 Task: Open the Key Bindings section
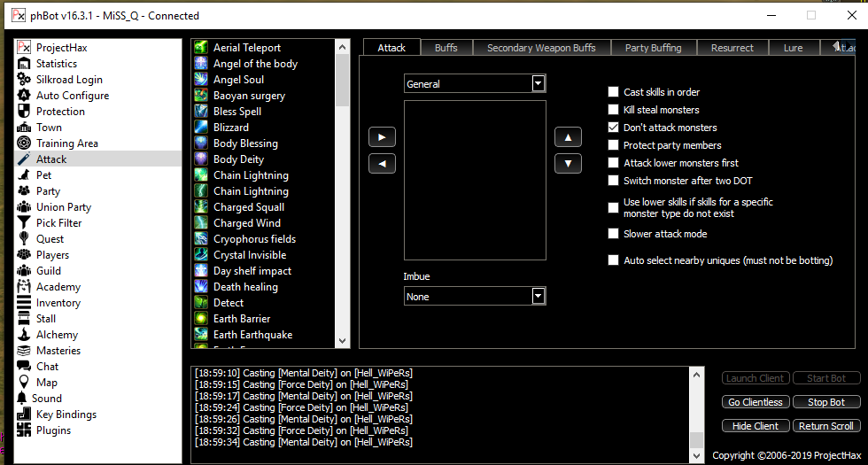point(66,415)
